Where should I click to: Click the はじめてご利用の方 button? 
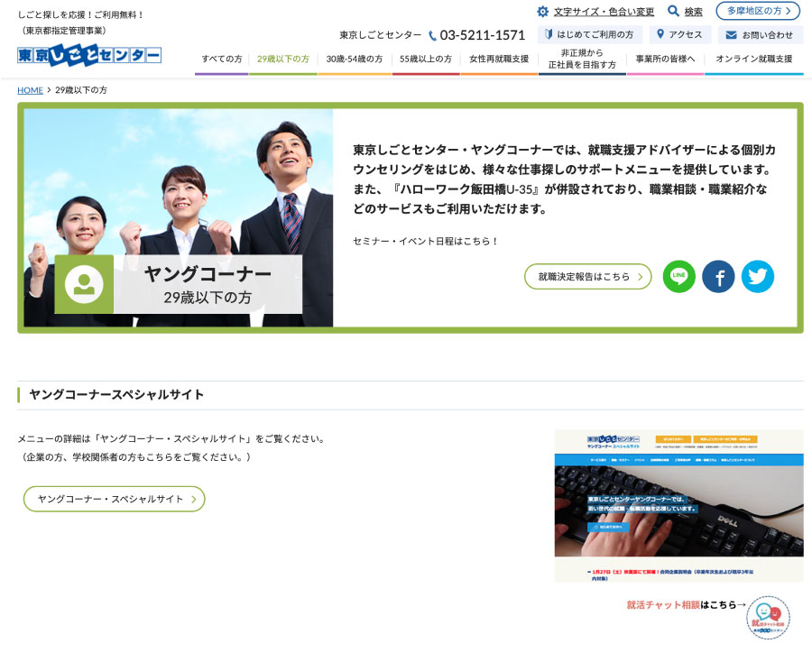(587, 34)
